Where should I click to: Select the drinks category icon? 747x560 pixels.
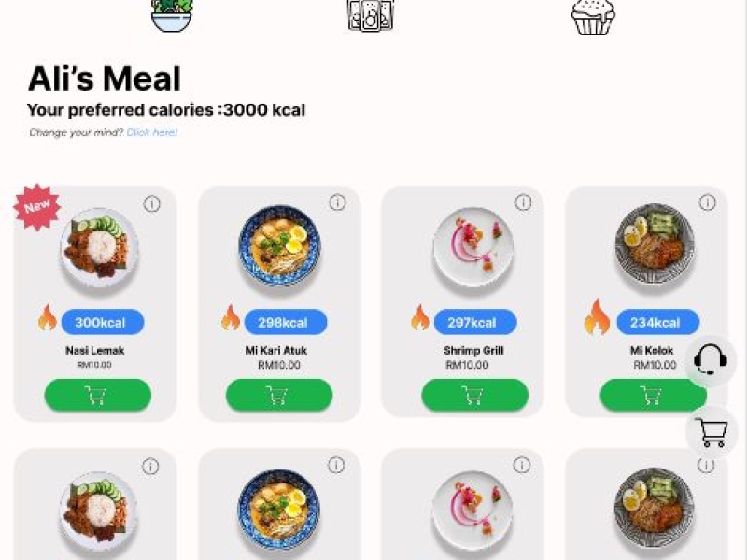pos(371,15)
